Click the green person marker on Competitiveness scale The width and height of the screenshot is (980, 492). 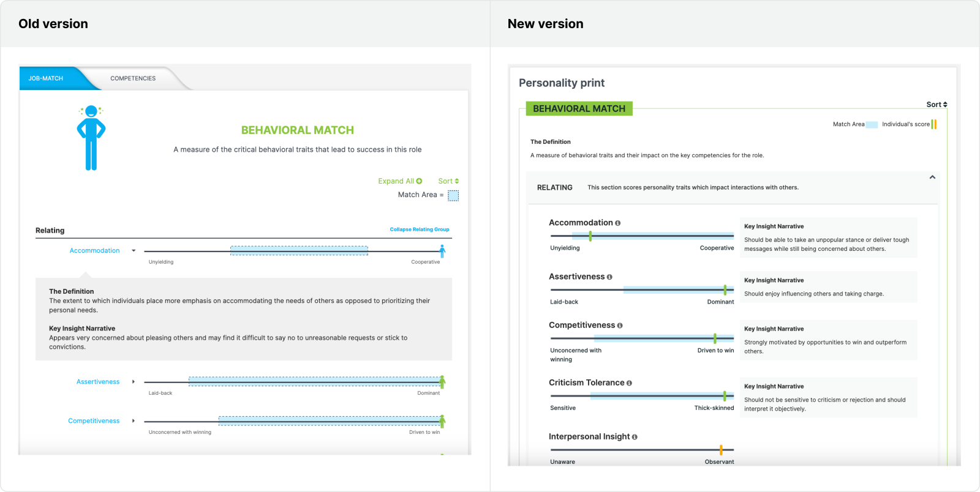pyautogui.click(x=442, y=421)
